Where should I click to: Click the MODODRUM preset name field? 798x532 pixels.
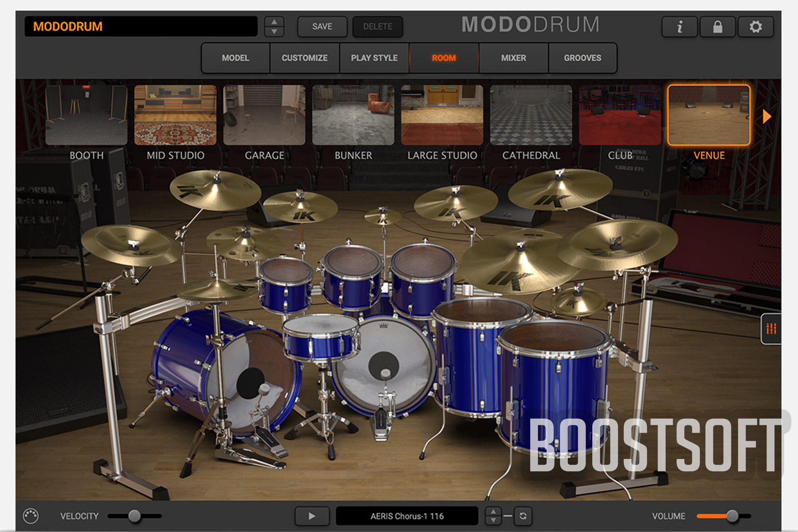tap(141, 27)
